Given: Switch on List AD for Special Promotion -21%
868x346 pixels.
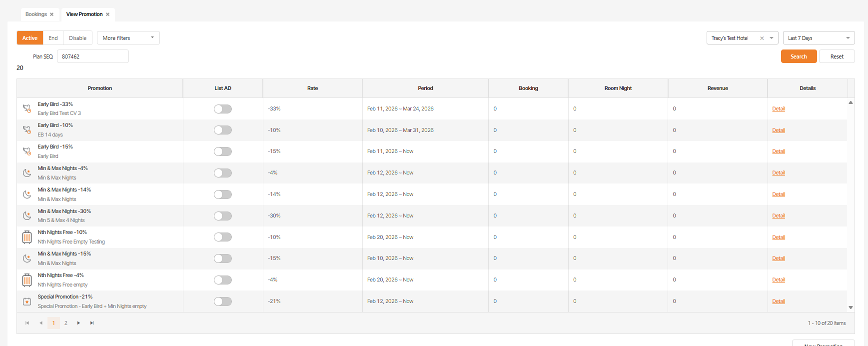Looking at the screenshot, I should point(223,301).
